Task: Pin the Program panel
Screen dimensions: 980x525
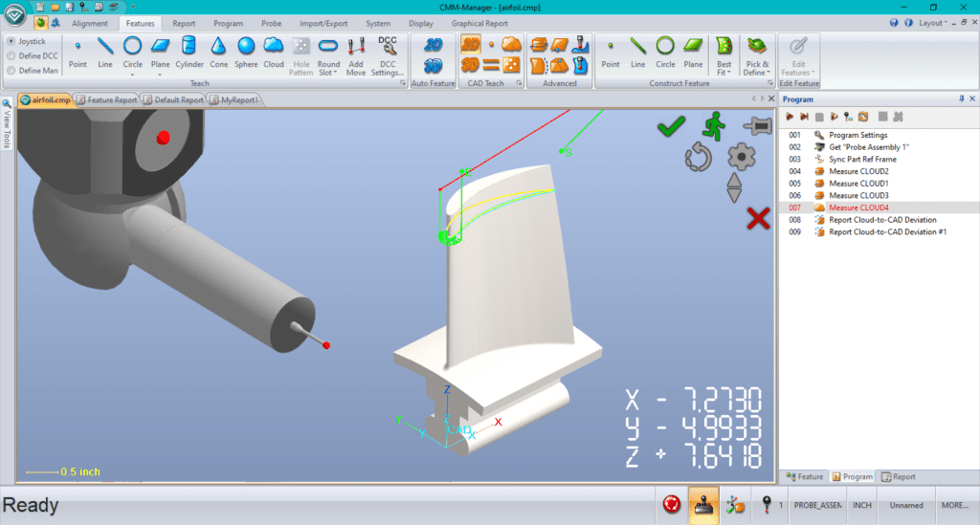Action: pyautogui.click(x=961, y=98)
